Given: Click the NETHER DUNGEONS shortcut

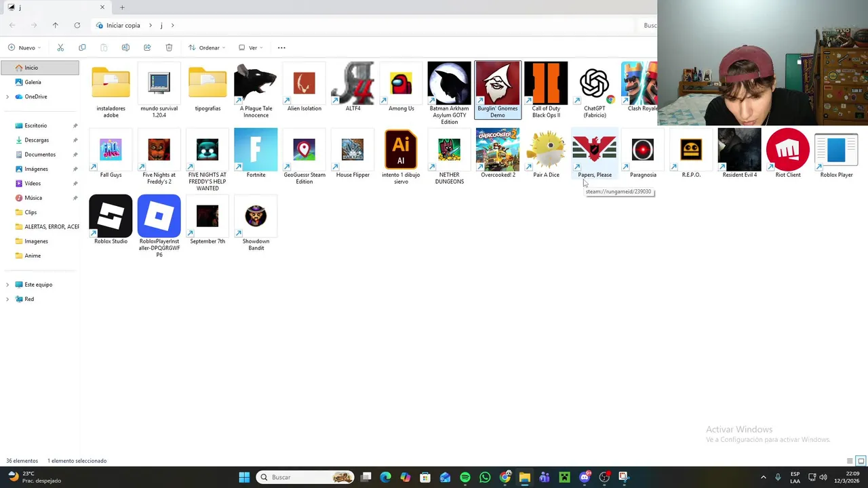Looking at the screenshot, I should [x=449, y=157].
